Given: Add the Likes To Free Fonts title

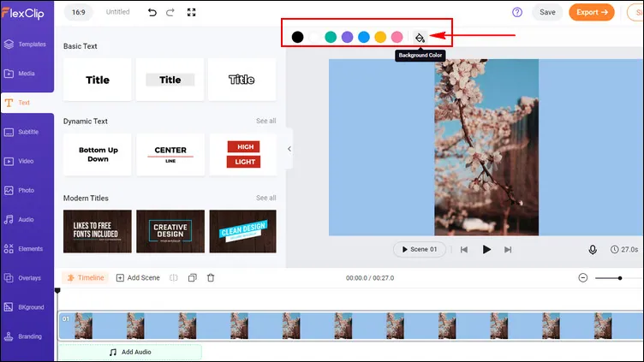Looking at the screenshot, I should pyautogui.click(x=98, y=231).
